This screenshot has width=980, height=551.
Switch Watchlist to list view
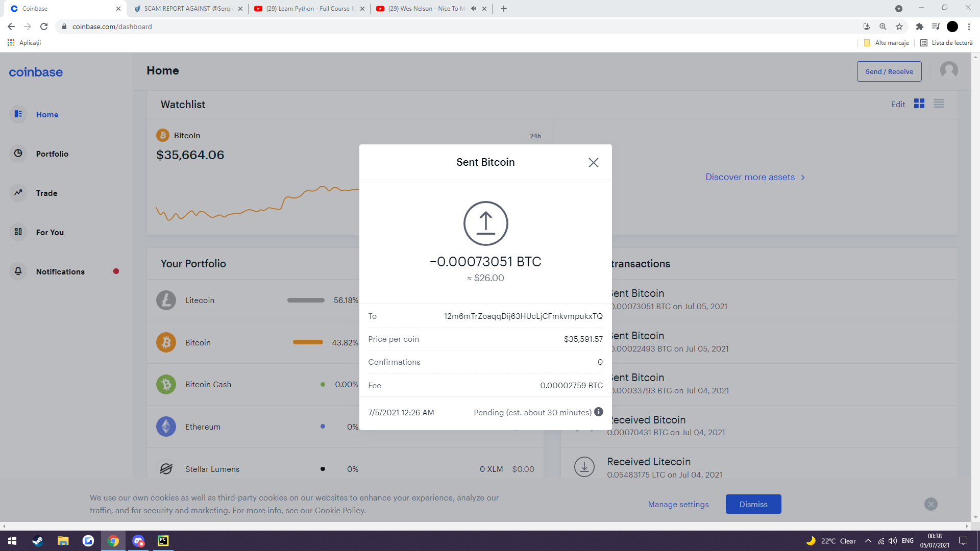(939, 104)
